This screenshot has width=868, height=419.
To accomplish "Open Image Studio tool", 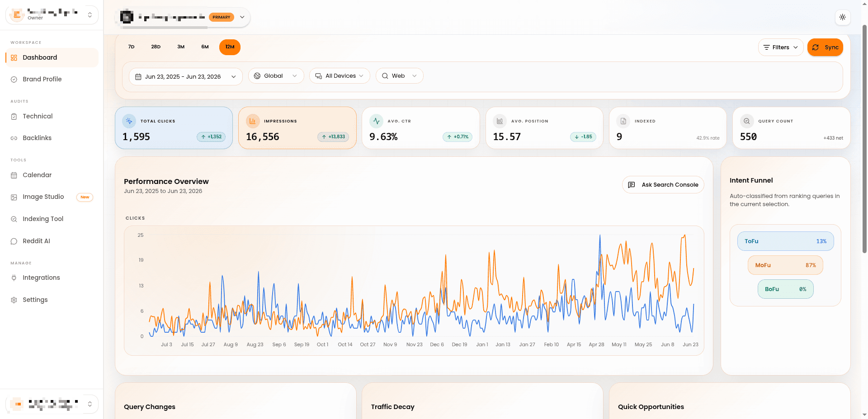I will 52,197.
